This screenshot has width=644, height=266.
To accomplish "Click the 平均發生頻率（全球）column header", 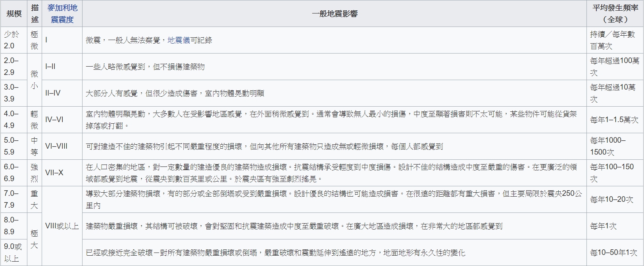I will pyautogui.click(x=615, y=13).
